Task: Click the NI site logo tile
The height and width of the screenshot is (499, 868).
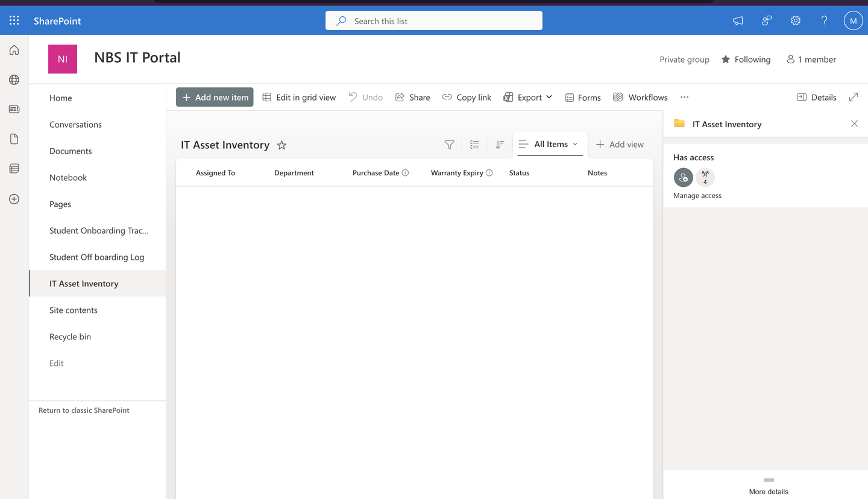Action: click(x=63, y=59)
